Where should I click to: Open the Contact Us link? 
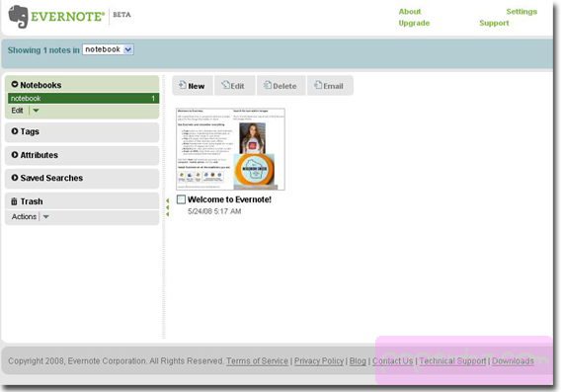point(392,361)
